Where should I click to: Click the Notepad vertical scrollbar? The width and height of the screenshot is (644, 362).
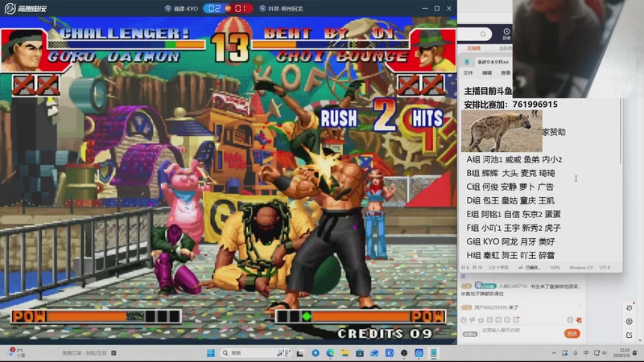click(620, 131)
